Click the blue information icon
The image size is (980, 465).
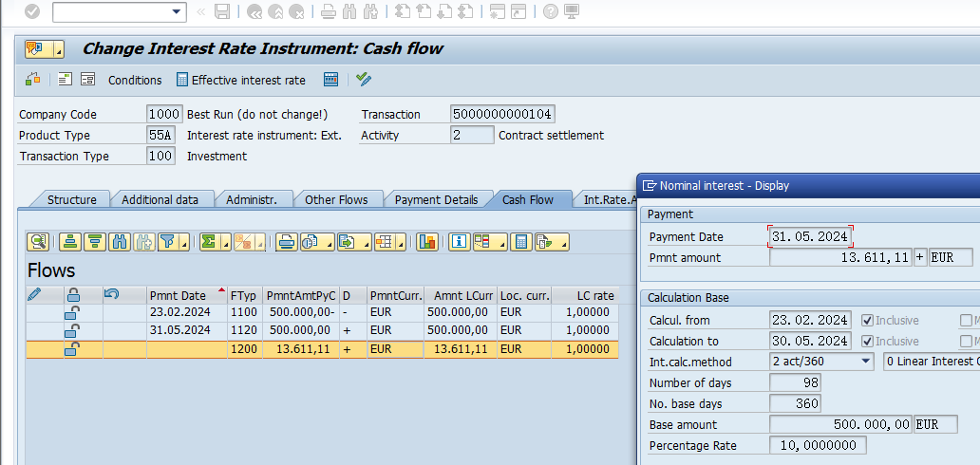point(460,242)
